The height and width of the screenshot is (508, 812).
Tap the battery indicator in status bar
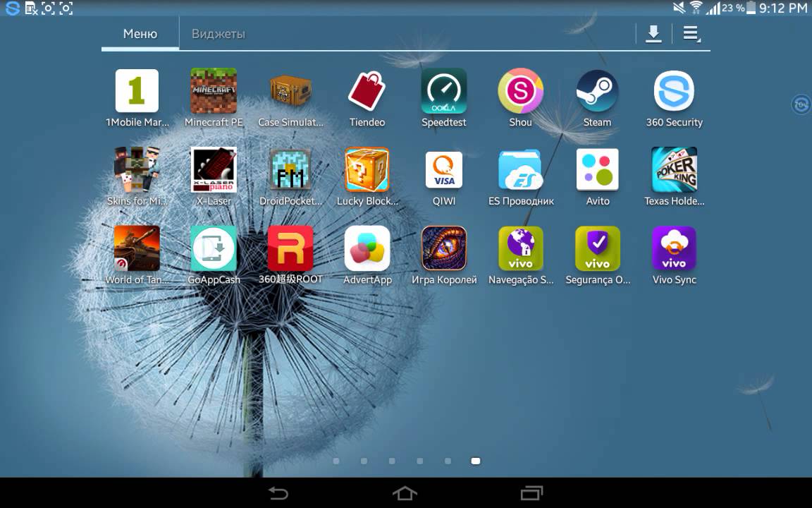751,8
